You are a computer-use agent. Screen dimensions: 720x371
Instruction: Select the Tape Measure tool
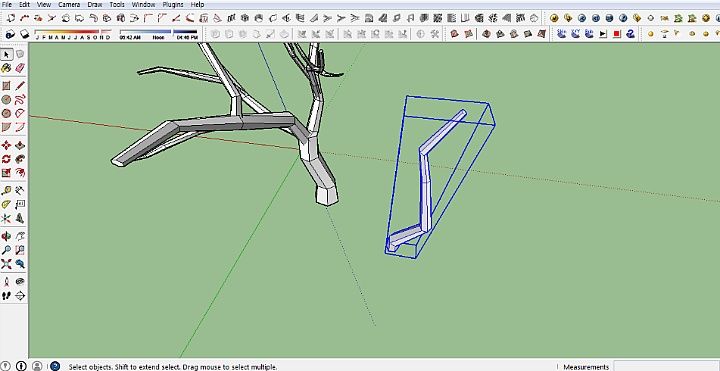(6, 191)
